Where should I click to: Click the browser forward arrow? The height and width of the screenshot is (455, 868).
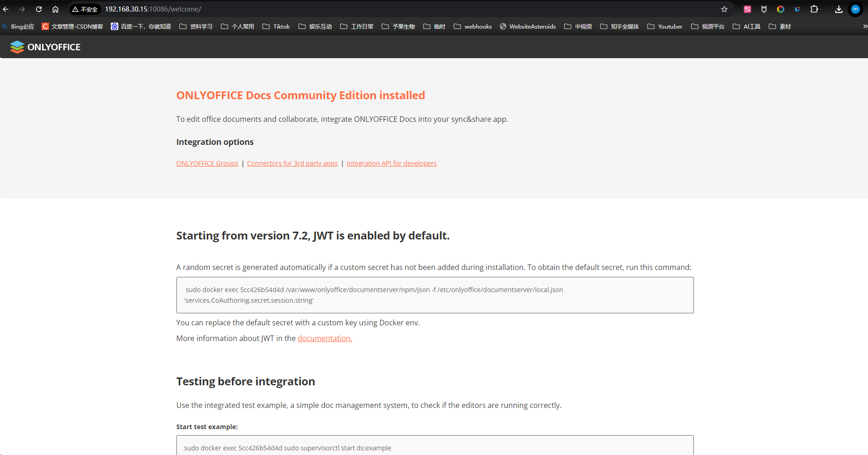coord(22,9)
